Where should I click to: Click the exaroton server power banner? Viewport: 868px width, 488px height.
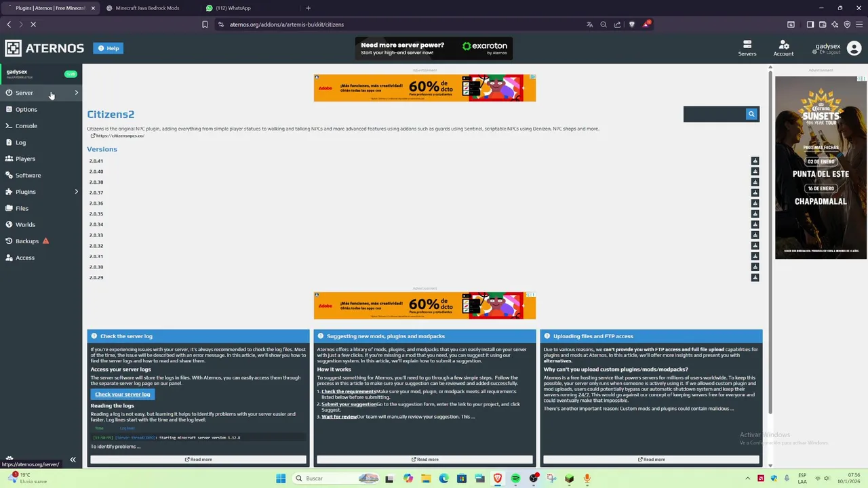tap(434, 48)
